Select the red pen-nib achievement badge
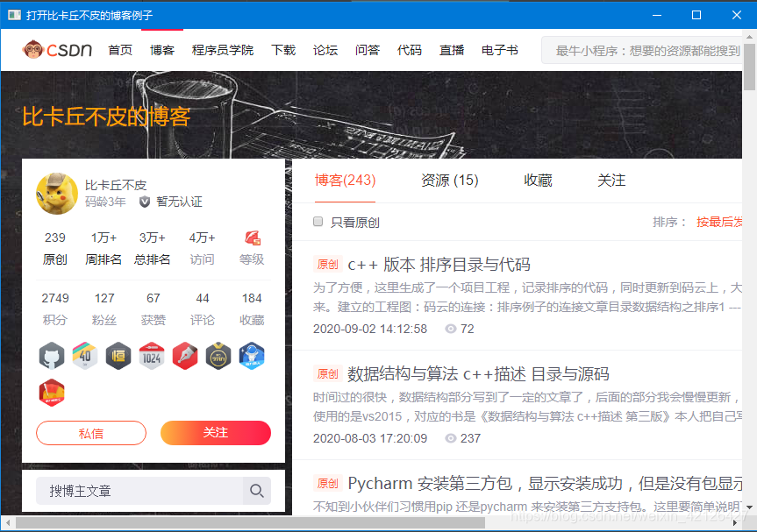The width and height of the screenshot is (757, 532). point(185,356)
